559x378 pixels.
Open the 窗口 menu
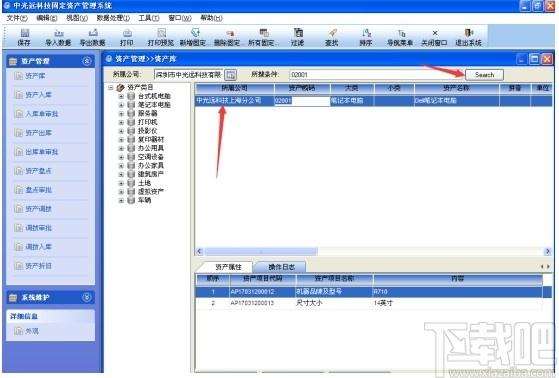click(x=180, y=18)
